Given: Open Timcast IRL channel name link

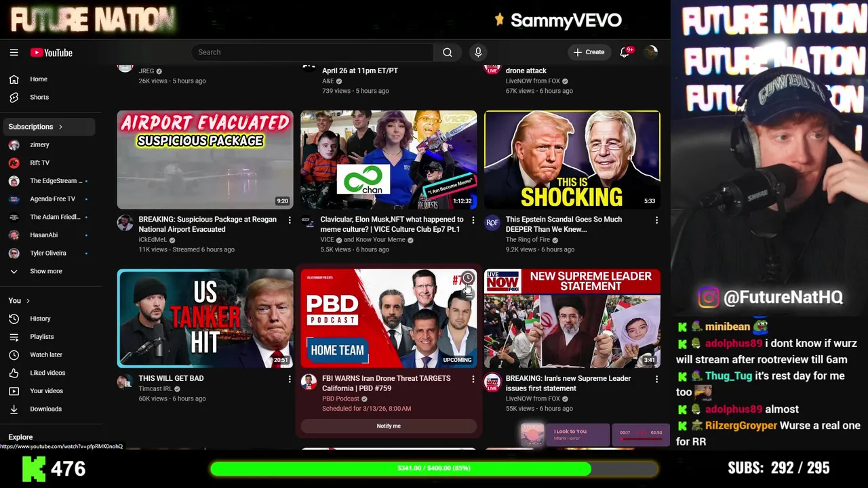Looking at the screenshot, I should [155, 389].
